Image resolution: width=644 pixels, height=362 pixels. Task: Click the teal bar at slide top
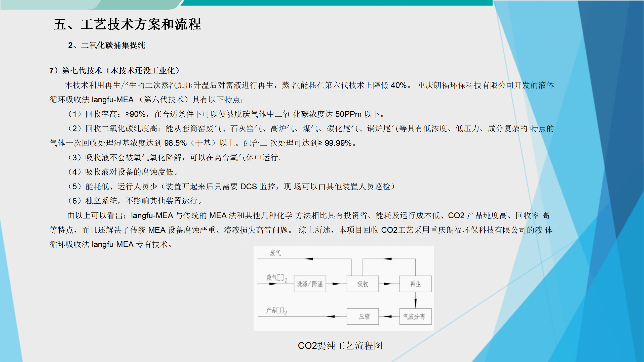click(337, 3)
